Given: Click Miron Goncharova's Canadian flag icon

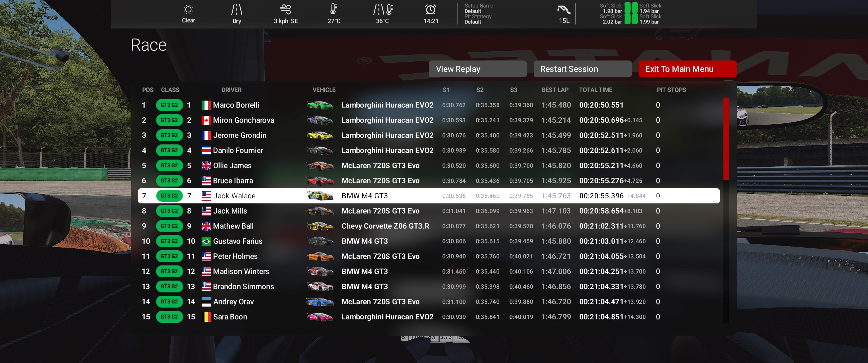Looking at the screenshot, I should [206, 120].
